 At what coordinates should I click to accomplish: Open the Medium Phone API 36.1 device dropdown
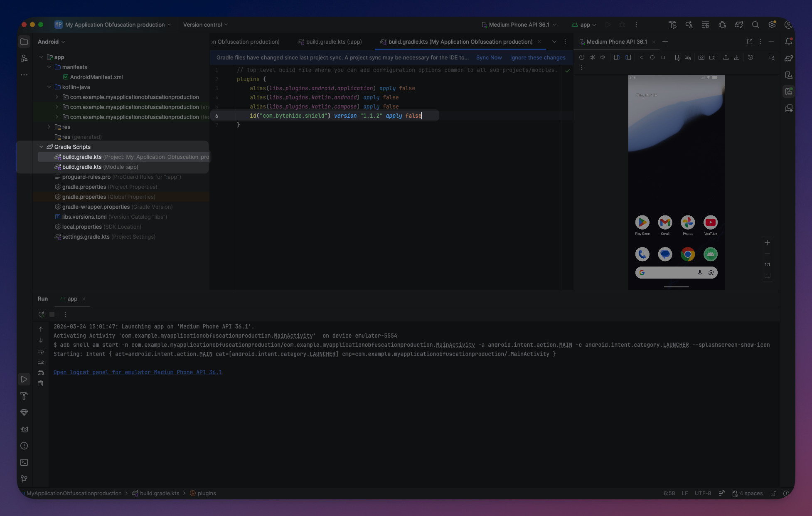[x=519, y=25]
